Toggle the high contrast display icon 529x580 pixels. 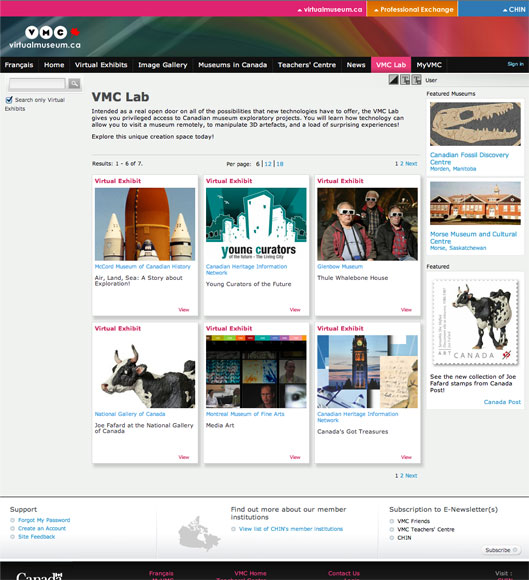pyautogui.click(x=394, y=80)
